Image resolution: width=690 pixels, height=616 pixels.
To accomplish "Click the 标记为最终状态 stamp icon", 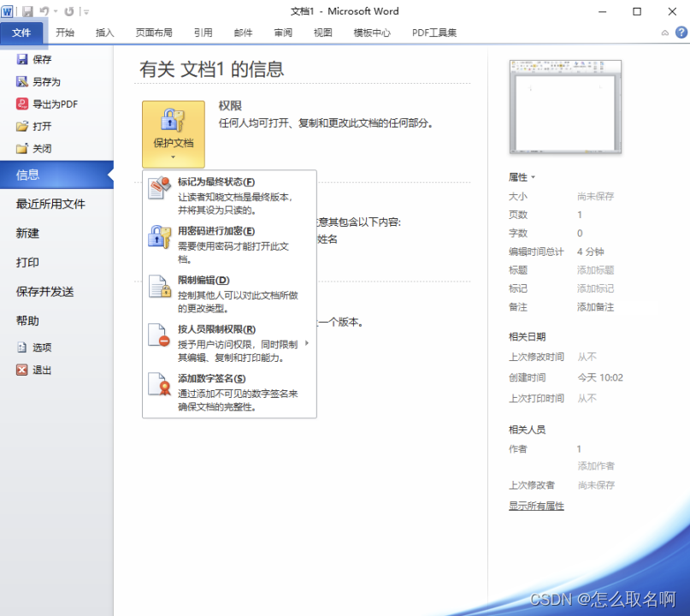I will click(x=159, y=188).
